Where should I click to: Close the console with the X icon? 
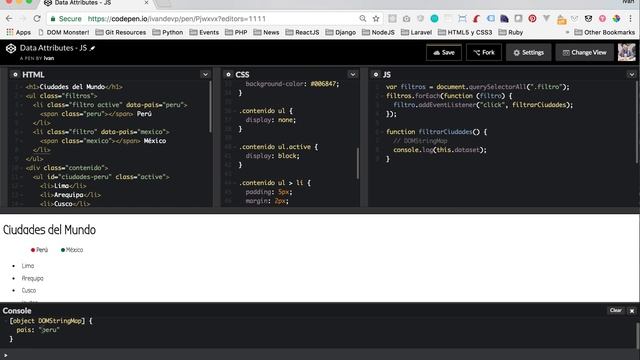tap(632, 311)
